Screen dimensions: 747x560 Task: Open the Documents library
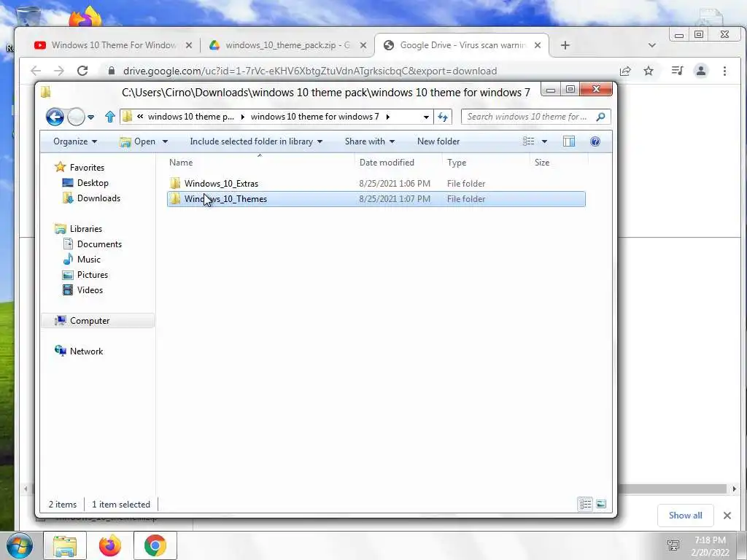pyautogui.click(x=93, y=244)
